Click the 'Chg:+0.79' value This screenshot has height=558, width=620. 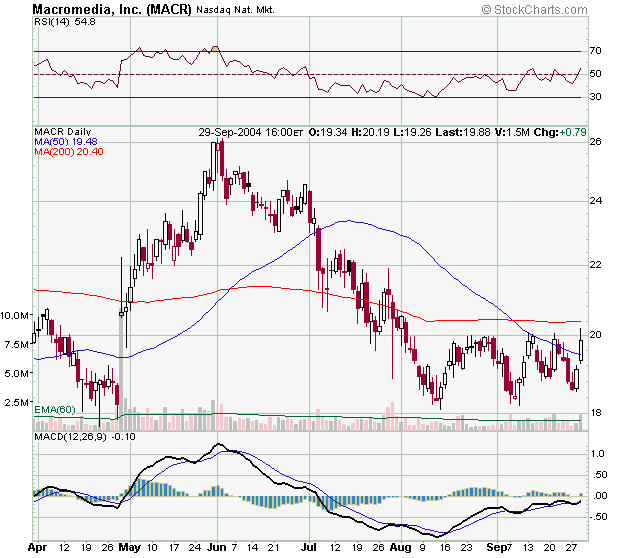[x=560, y=132]
